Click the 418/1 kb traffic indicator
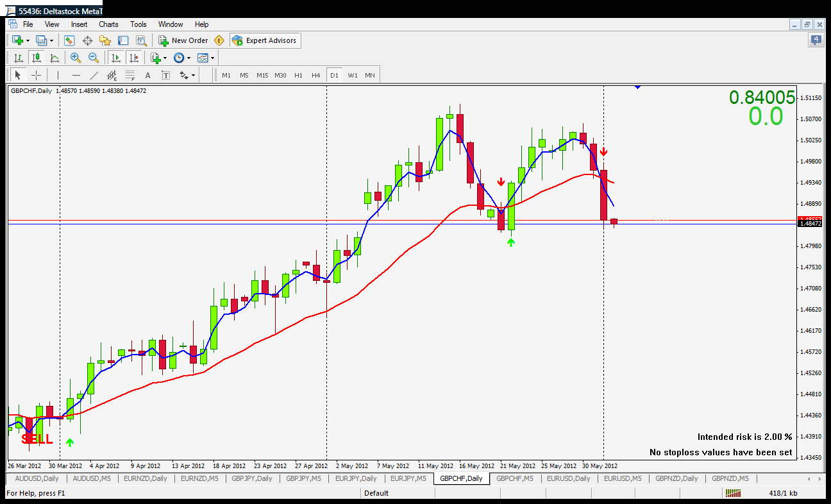The image size is (831, 504). [x=784, y=493]
